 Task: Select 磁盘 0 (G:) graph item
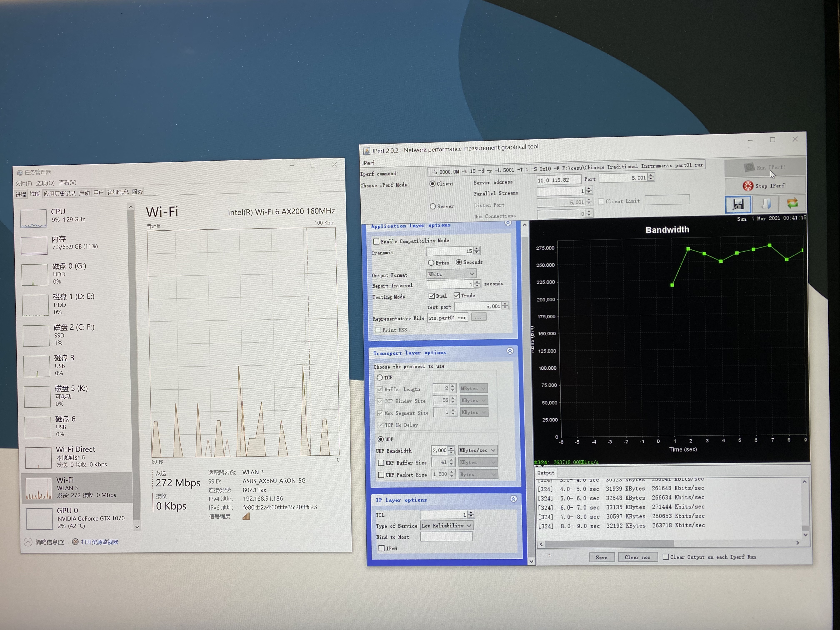74,274
